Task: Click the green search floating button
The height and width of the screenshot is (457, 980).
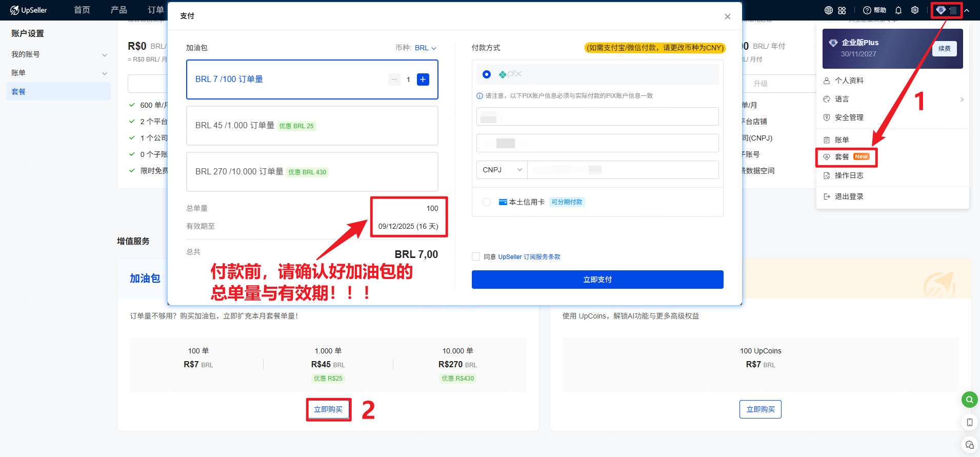Action: (x=969, y=400)
